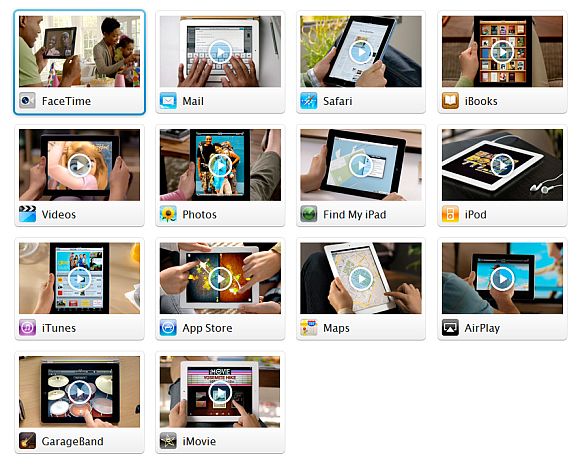This screenshot has width=580, height=470.
Task: Click the Photos sunflower icon
Action: [x=168, y=214]
